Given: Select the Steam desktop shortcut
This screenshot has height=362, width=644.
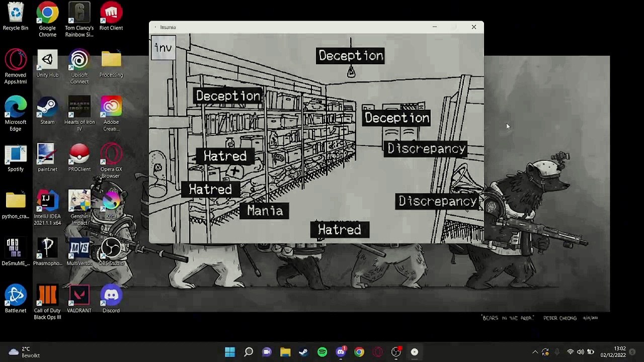Looking at the screenshot, I should (x=47, y=111).
